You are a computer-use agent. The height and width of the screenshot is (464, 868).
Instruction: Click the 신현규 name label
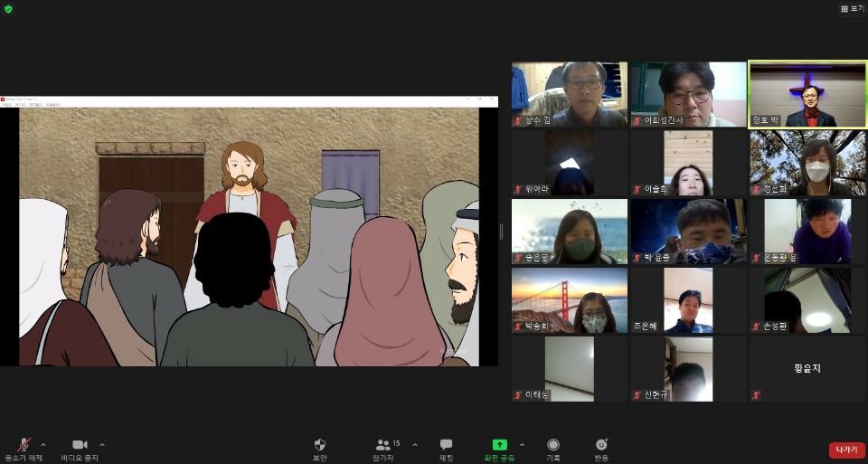pos(656,395)
